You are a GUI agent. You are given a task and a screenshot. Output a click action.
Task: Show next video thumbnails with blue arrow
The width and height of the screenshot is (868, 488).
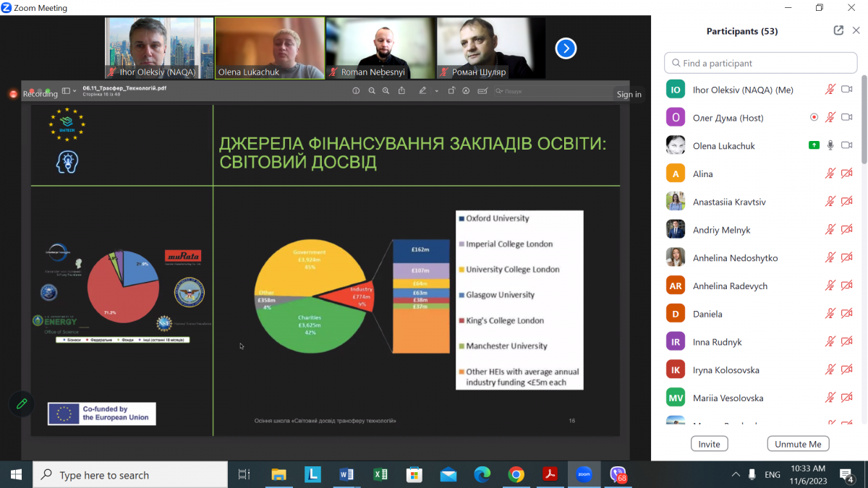[x=566, y=48]
